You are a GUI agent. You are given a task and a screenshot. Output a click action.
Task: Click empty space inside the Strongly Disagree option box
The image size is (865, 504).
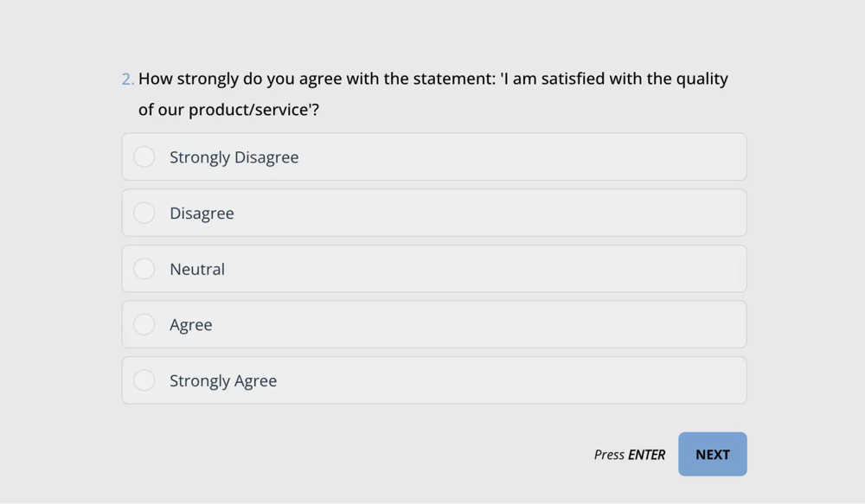[519, 157]
